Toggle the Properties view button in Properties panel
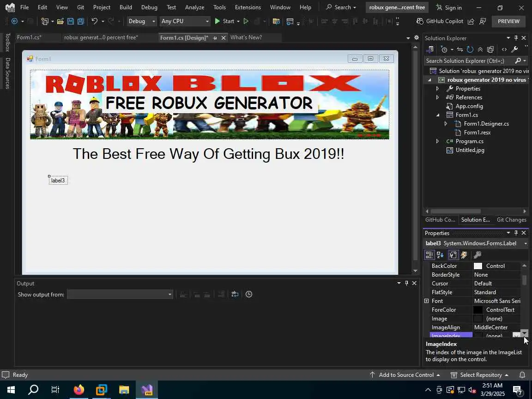Screen dimensions: 532x399 pyautogui.click(x=453, y=255)
